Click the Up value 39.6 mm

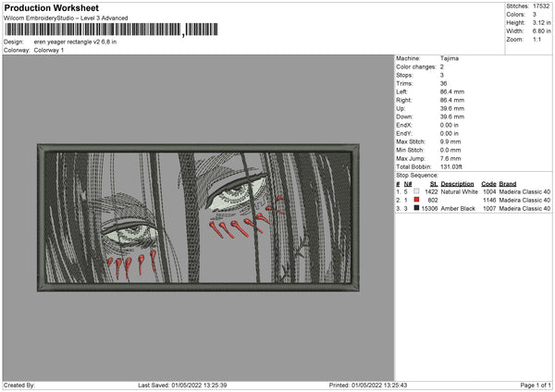tap(452, 108)
